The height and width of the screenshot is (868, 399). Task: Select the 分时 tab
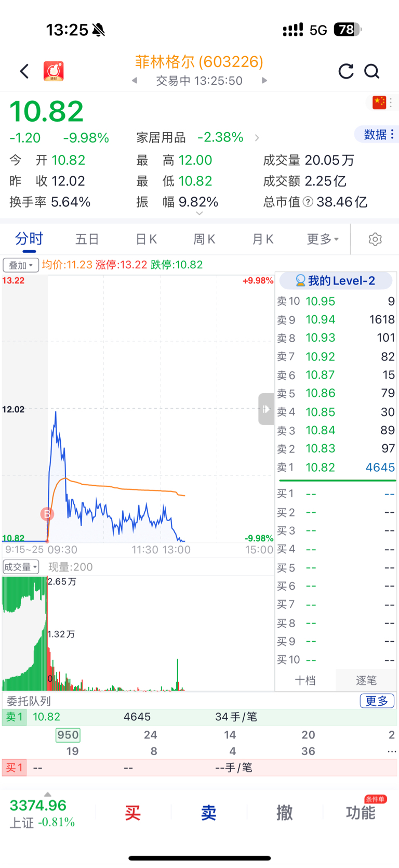(x=29, y=239)
